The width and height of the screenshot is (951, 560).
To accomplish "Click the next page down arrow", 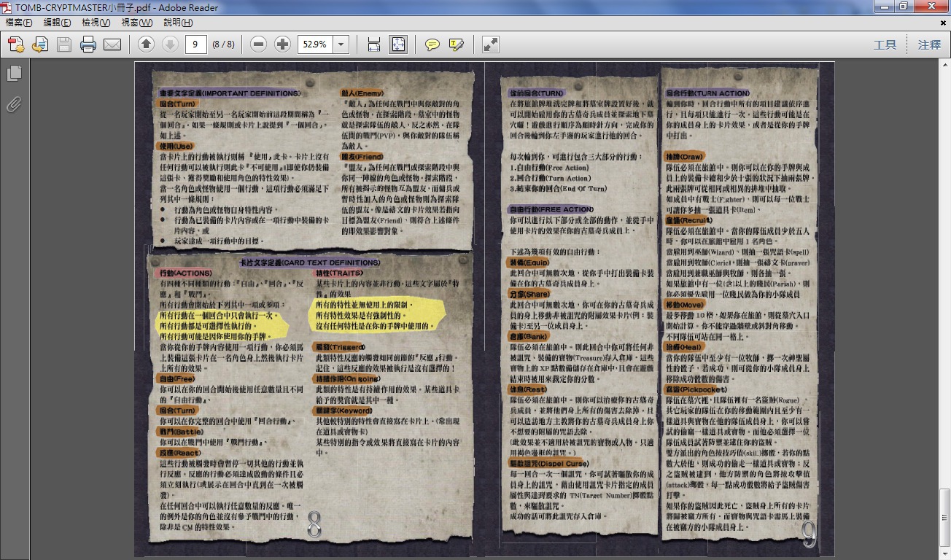I will (x=170, y=44).
